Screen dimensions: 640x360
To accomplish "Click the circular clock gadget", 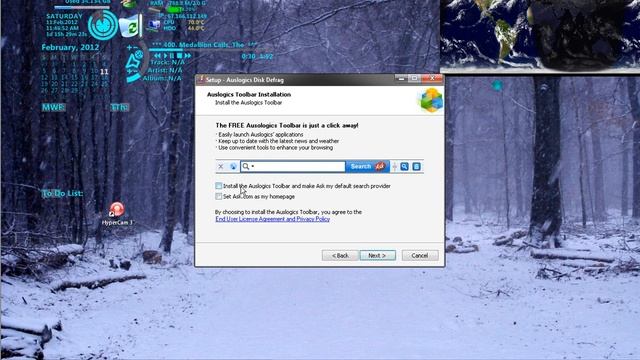I will pos(103,25).
